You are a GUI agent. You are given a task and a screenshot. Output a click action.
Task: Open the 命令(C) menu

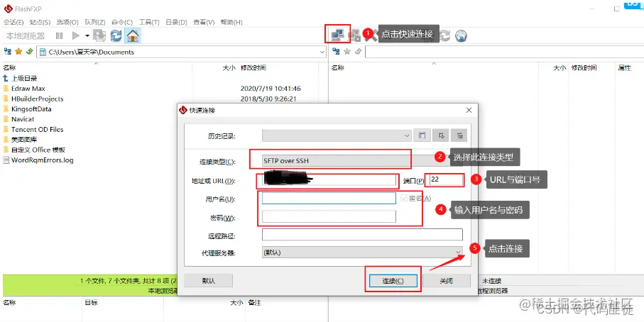point(122,22)
